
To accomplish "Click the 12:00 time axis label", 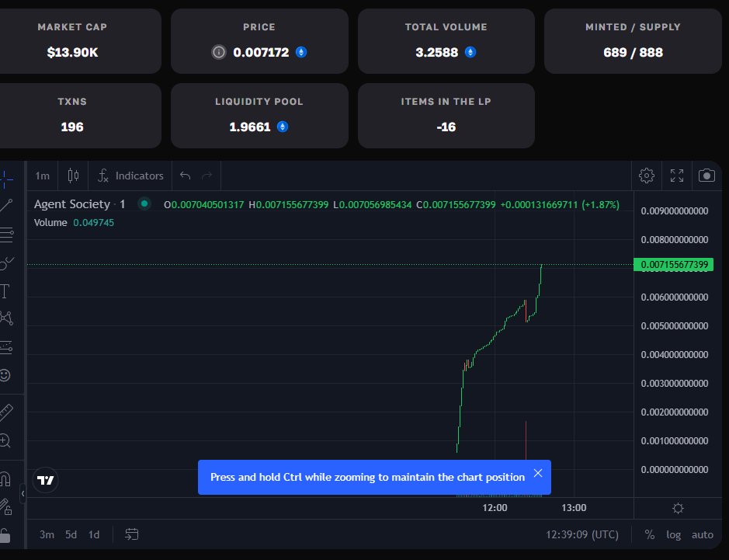I will 495,508.
